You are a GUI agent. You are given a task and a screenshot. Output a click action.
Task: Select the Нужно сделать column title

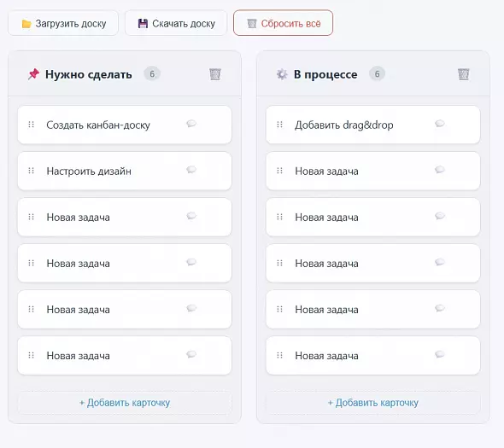pyautogui.click(x=89, y=74)
